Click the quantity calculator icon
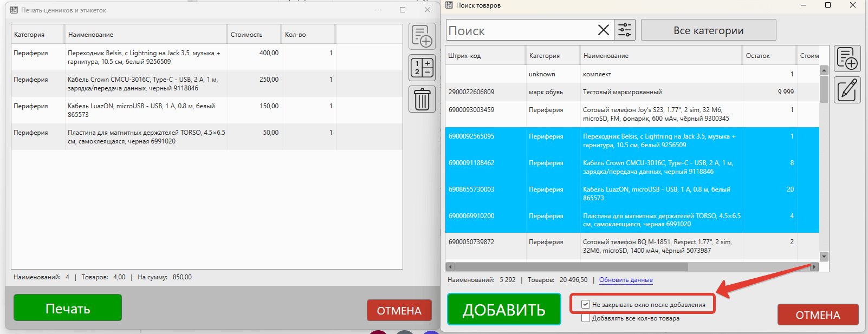 [x=422, y=68]
